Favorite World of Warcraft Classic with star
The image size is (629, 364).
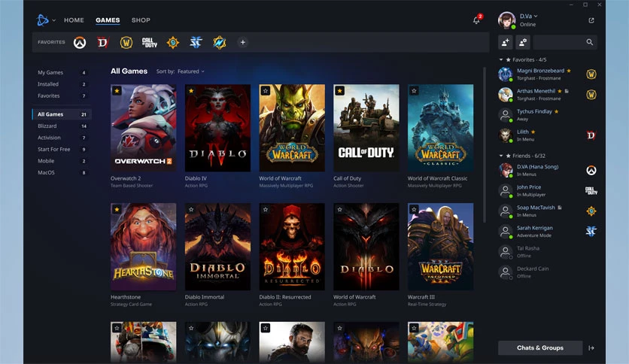click(414, 91)
